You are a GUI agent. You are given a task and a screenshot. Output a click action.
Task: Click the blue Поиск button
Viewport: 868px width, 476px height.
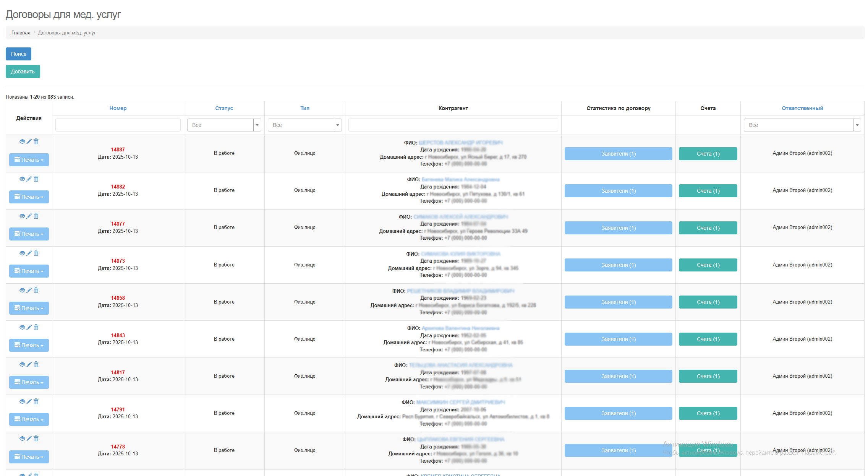(x=18, y=54)
